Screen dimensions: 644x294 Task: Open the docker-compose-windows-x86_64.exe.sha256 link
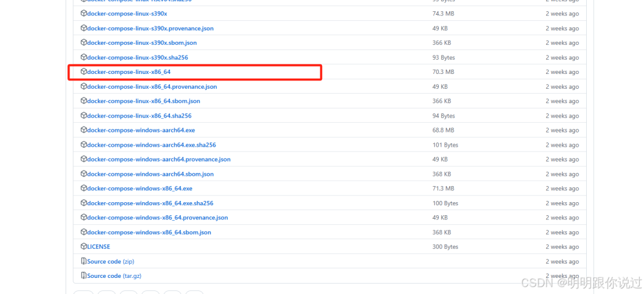[x=150, y=203]
